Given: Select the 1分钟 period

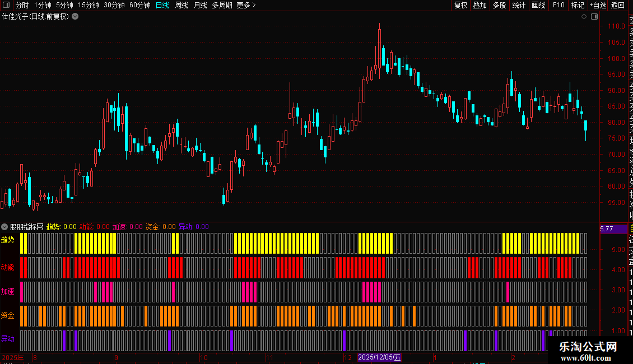Looking at the screenshot, I should (43, 5).
